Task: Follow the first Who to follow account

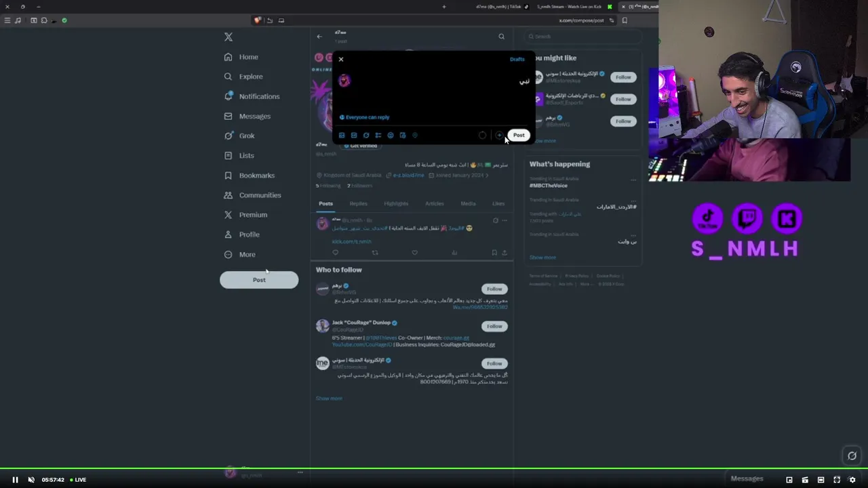Action: pyautogui.click(x=494, y=289)
